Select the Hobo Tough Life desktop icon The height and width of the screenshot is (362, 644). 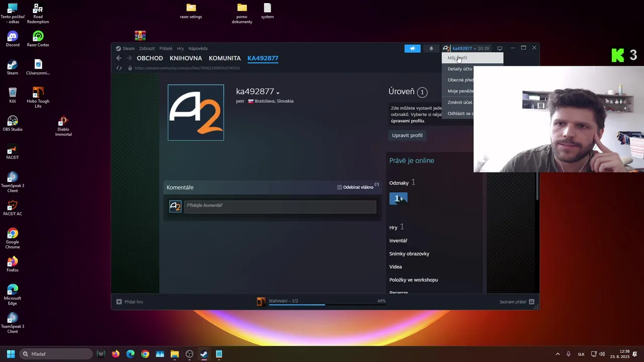tap(38, 98)
